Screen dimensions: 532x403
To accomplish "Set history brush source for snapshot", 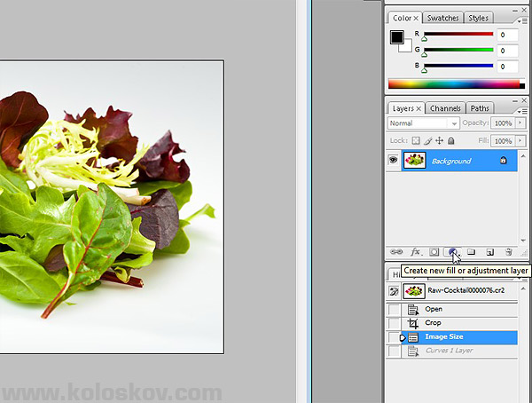I will pyautogui.click(x=394, y=291).
